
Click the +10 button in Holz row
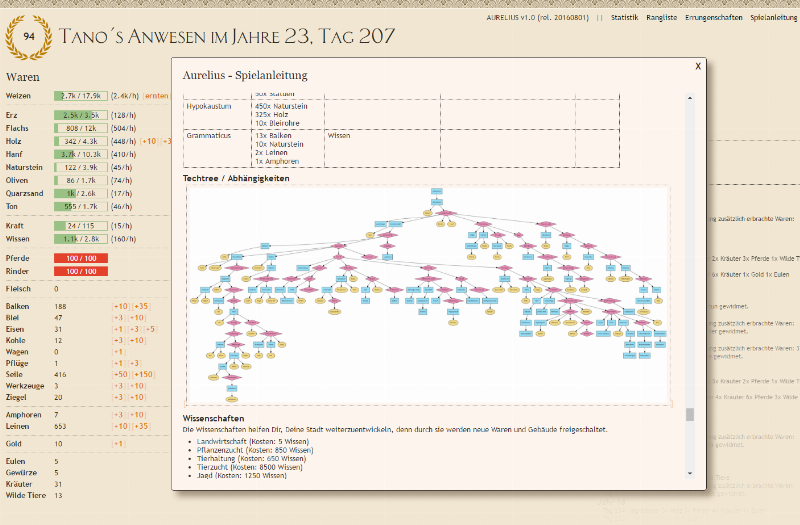149,141
